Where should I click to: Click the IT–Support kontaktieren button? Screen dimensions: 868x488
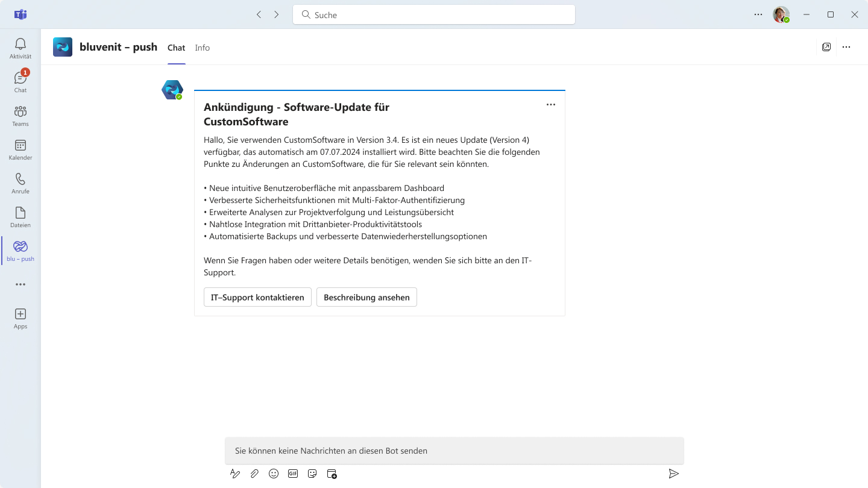(x=257, y=297)
